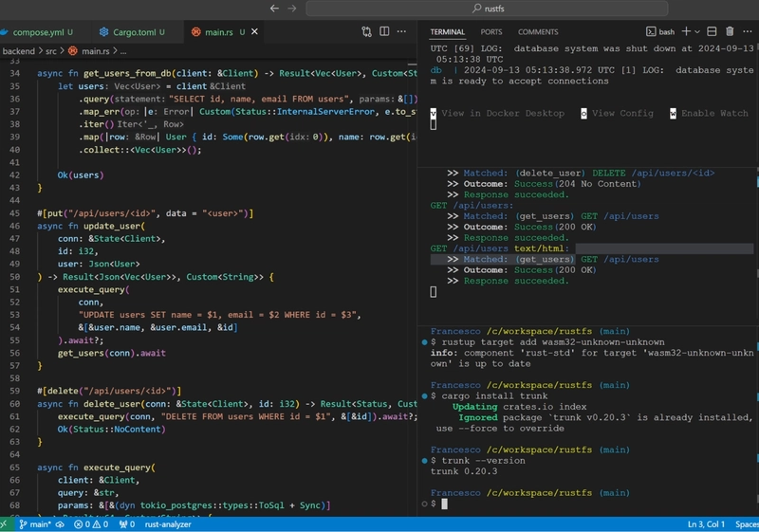Screen dimensions: 759x532
Task: Close the main.rs tab
Action: click(254, 31)
